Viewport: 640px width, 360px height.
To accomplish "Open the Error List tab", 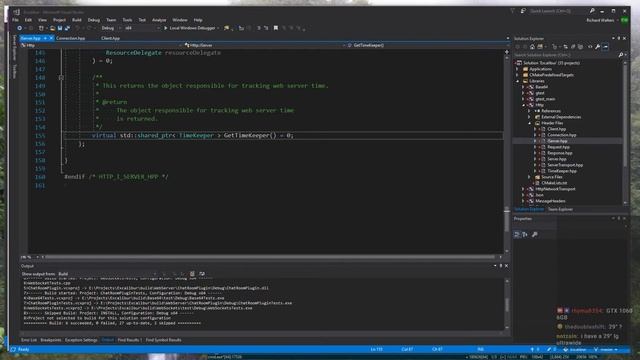I will (29, 340).
